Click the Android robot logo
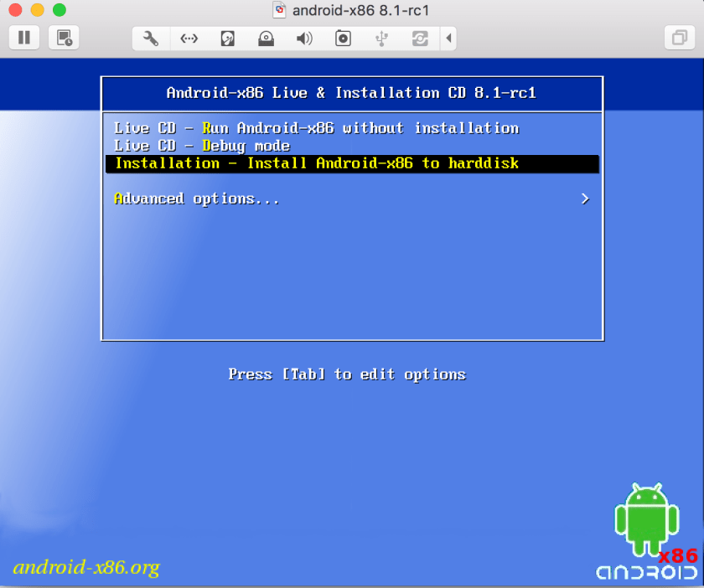This screenshot has height=588, width=704. click(x=645, y=515)
